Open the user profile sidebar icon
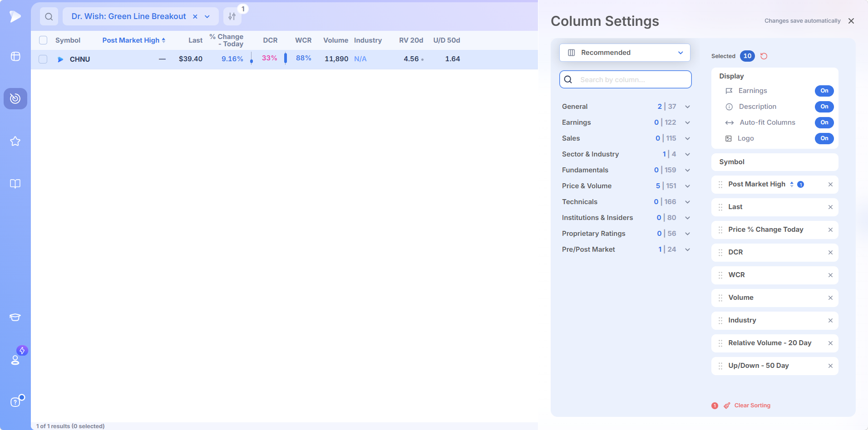 (15, 360)
